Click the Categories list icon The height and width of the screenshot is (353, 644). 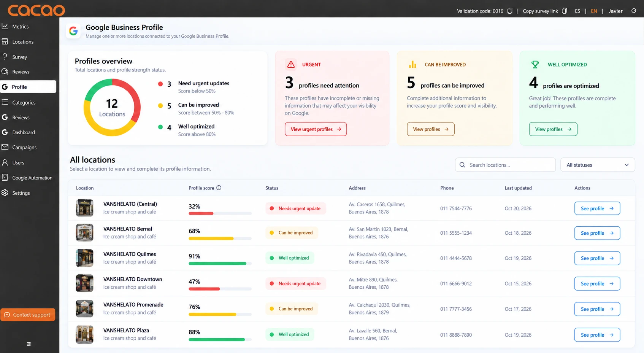click(5, 102)
